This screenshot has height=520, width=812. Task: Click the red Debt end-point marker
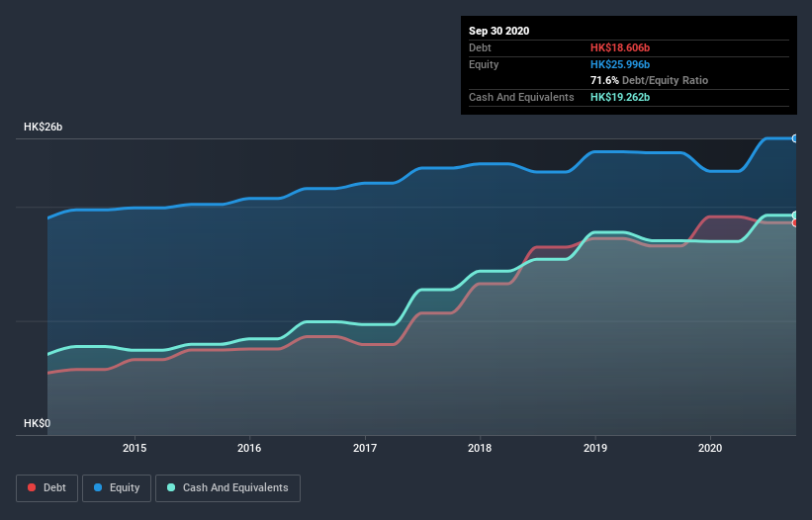point(795,223)
